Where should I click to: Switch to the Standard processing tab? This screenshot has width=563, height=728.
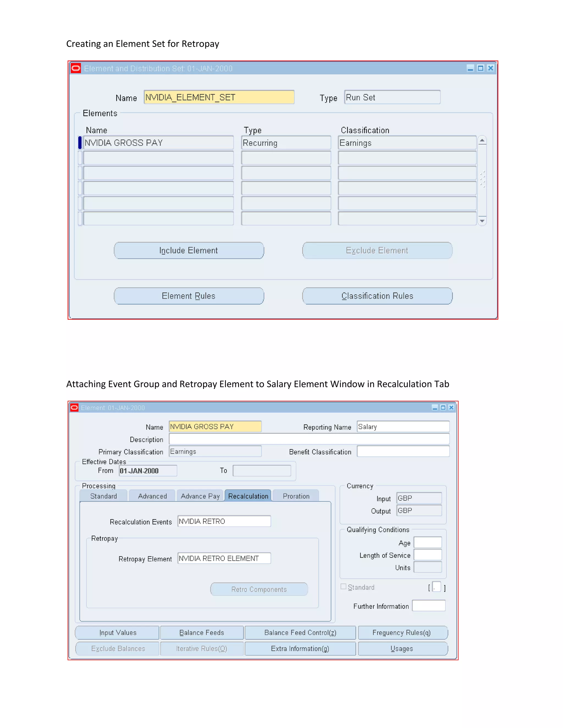(103, 496)
